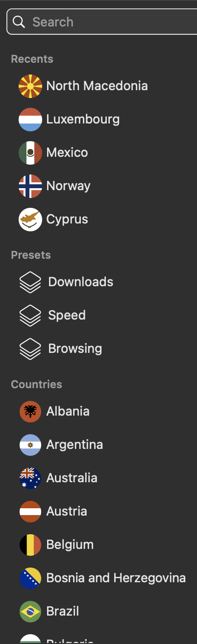Select the Downloads preset label

81,282
